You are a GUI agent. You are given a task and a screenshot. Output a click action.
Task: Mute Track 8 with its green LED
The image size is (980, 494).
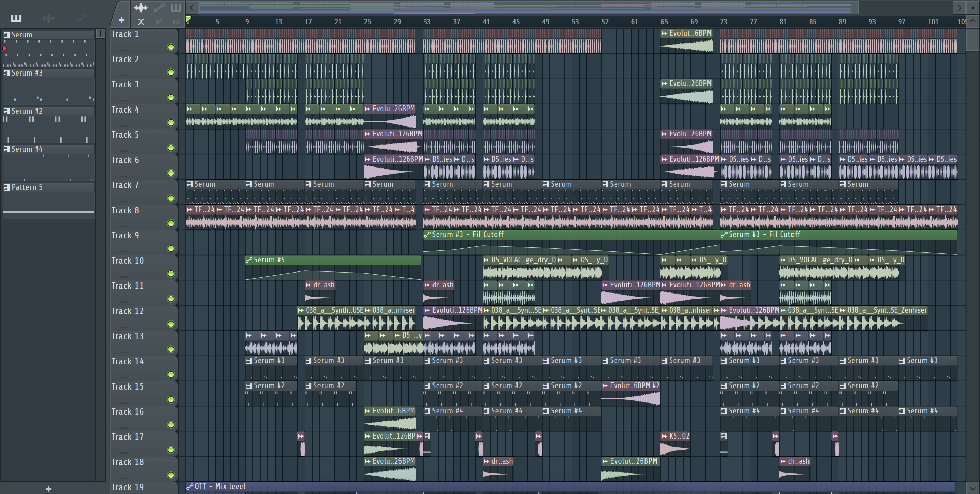click(x=171, y=223)
